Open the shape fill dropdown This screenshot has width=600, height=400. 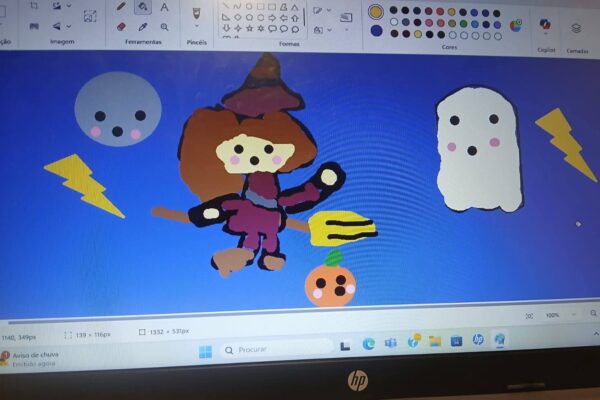[x=322, y=28]
